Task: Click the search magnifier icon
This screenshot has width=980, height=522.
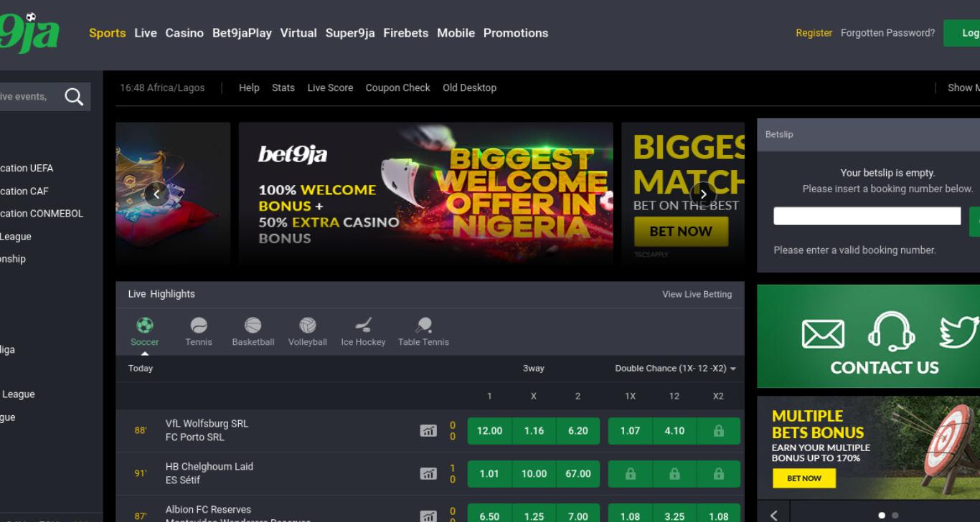Action: 74,97
